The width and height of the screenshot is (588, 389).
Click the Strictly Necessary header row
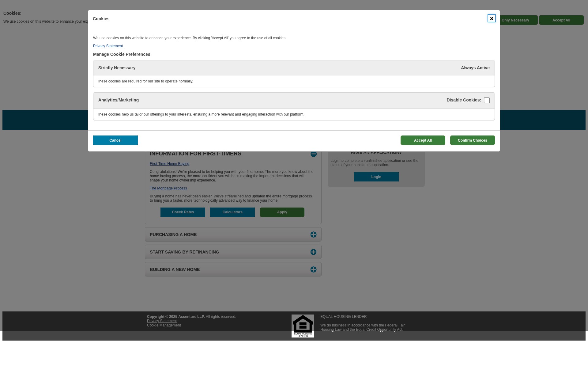tap(294, 68)
